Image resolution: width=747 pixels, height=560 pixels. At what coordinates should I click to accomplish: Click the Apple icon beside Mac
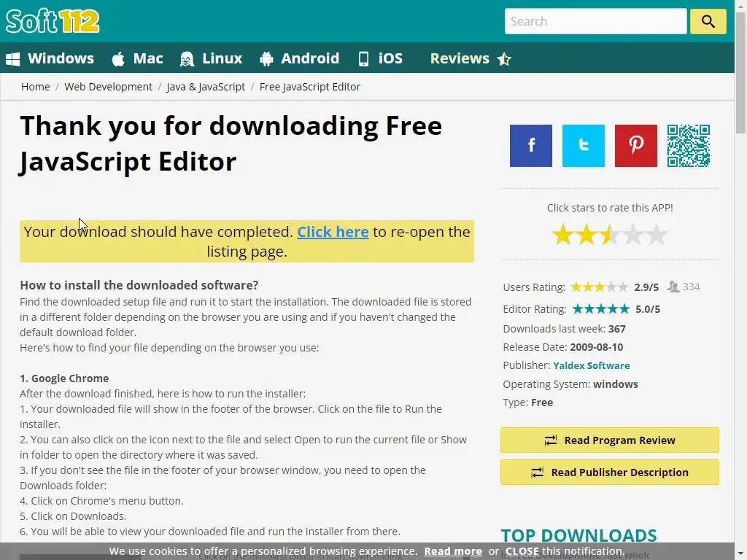tap(118, 59)
